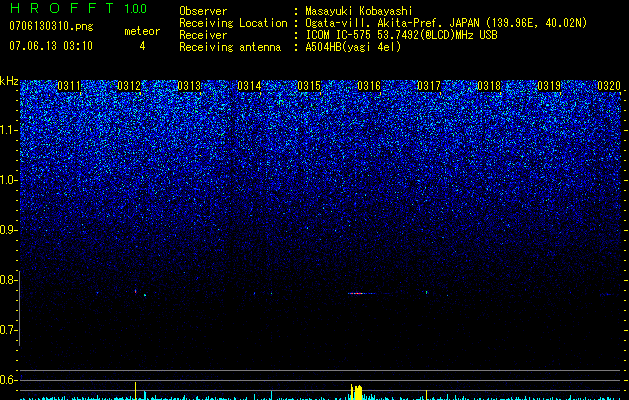The width and height of the screenshot is (629, 400).
Task: Click the 0318 time marker
Action: coord(489,86)
